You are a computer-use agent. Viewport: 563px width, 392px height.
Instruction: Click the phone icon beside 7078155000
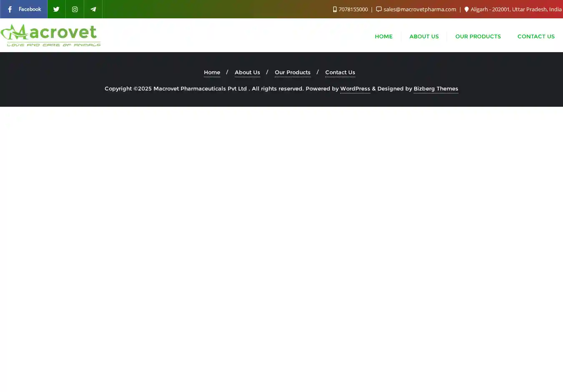point(334,9)
